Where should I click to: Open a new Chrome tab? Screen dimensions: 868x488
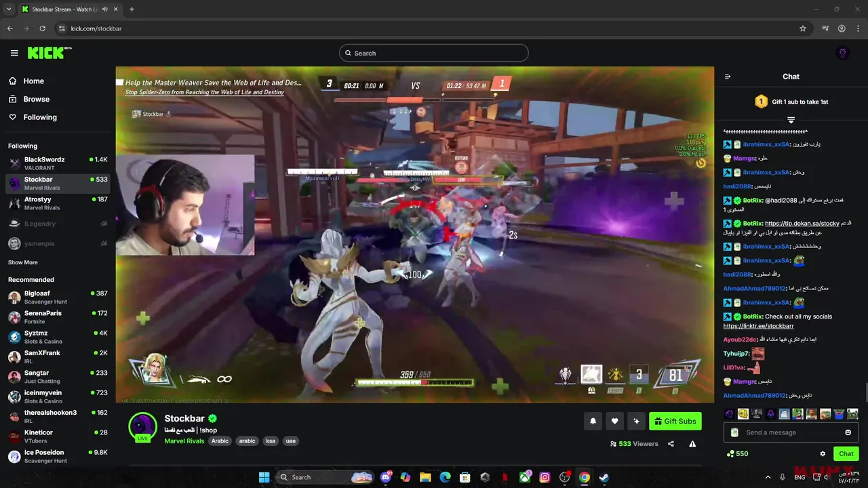[x=132, y=9]
